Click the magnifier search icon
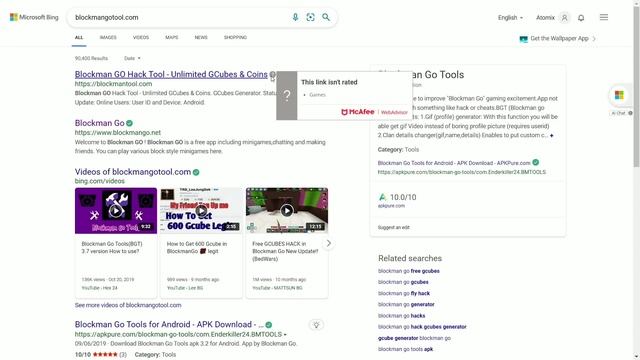 click(326, 17)
